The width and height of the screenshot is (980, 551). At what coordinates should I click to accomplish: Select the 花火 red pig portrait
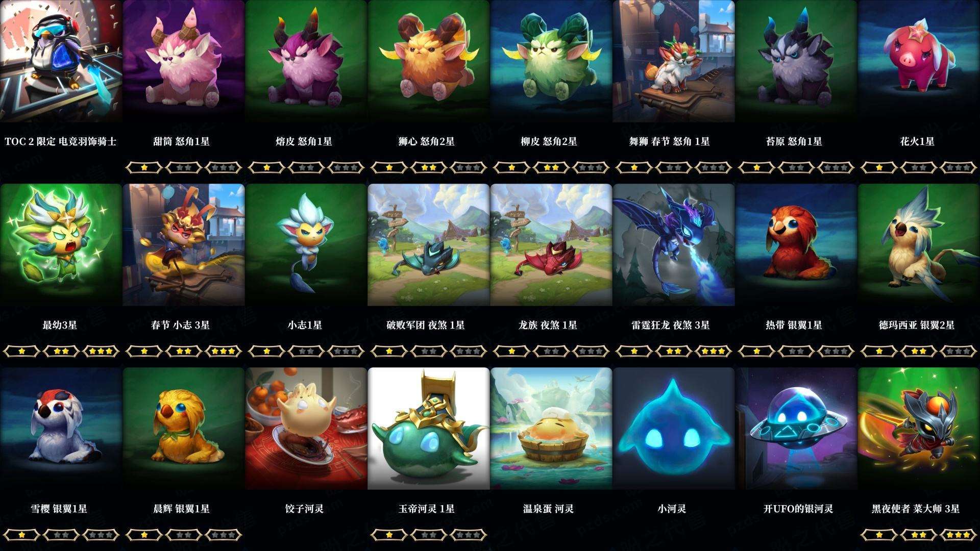[919, 61]
